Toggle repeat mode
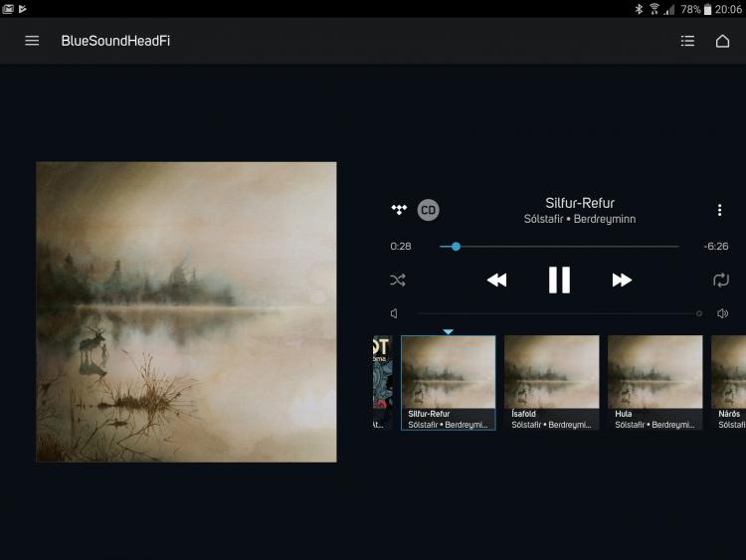Image resolution: width=746 pixels, height=560 pixels. (721, 280)
